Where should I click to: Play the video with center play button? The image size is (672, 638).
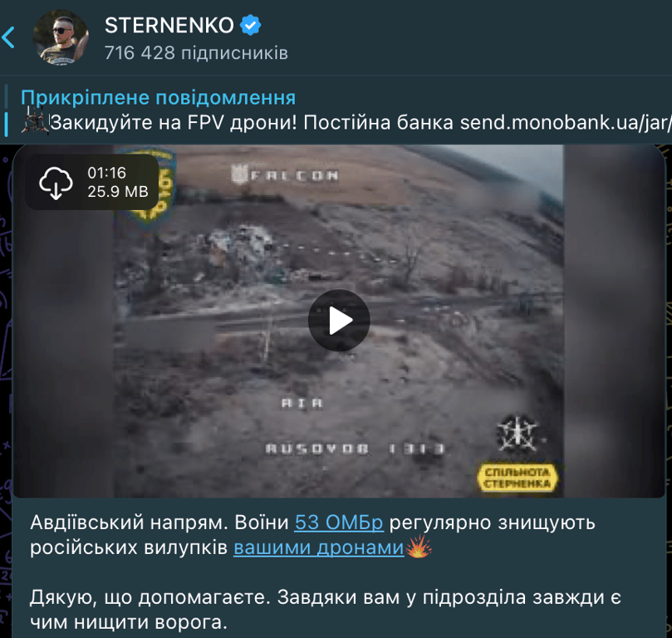point(339,321)
